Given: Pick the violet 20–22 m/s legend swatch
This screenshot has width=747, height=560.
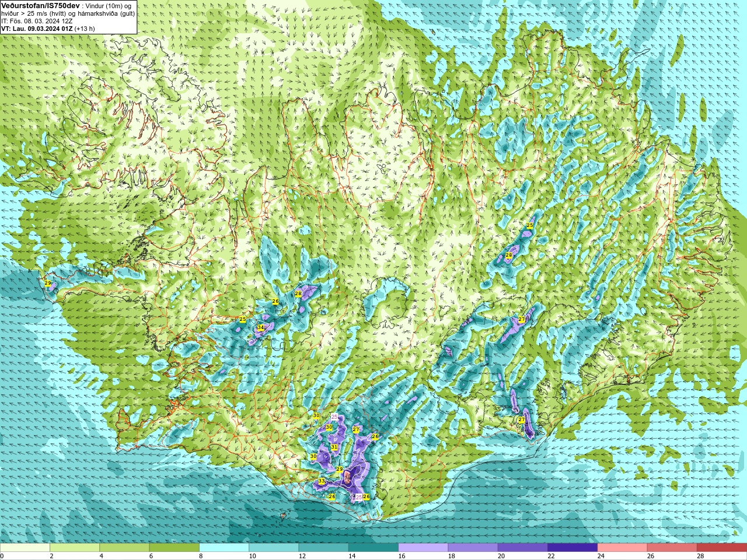Looking at the screenshot, I should 523,548.
